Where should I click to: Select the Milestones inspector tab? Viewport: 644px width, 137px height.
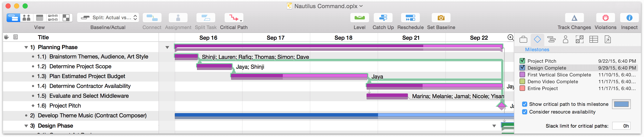(537, 39)
